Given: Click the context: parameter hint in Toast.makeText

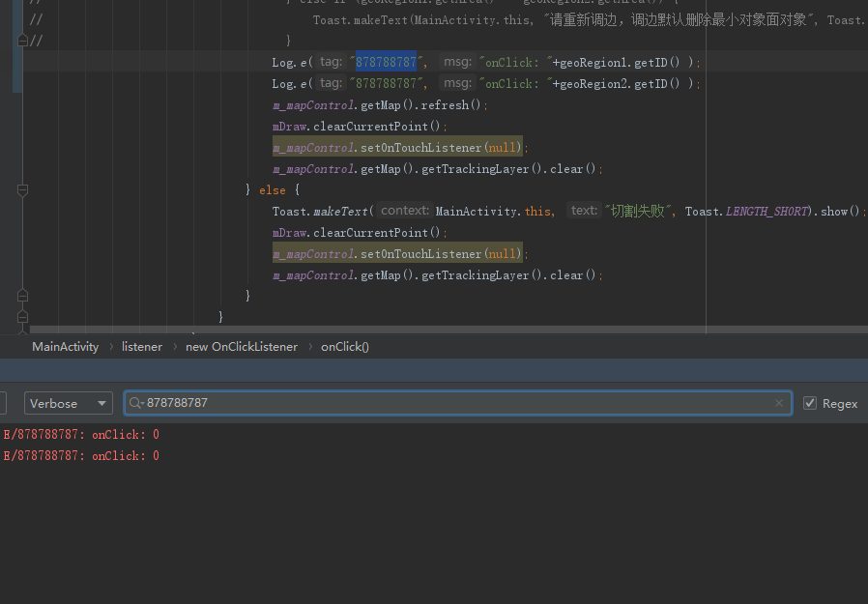Looking at the screenshot, I should click(x=405, y=211).
